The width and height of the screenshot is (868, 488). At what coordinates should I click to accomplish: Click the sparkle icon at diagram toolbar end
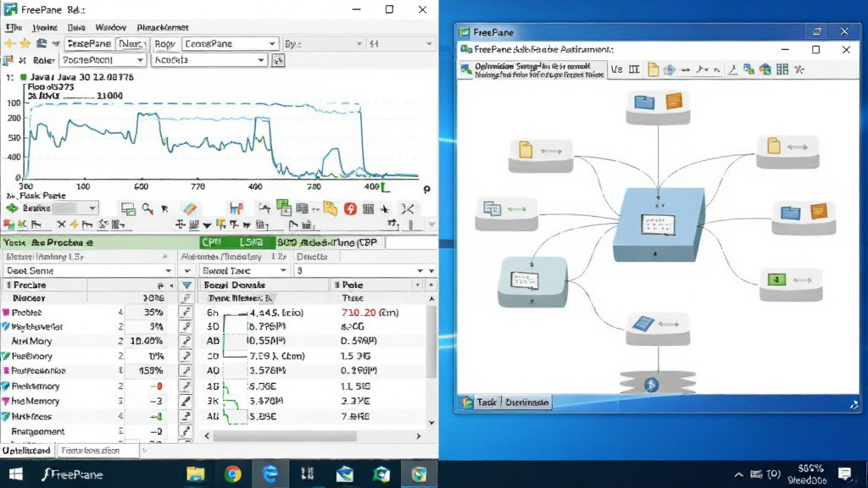pyautogui.click(x=799, y=69)
